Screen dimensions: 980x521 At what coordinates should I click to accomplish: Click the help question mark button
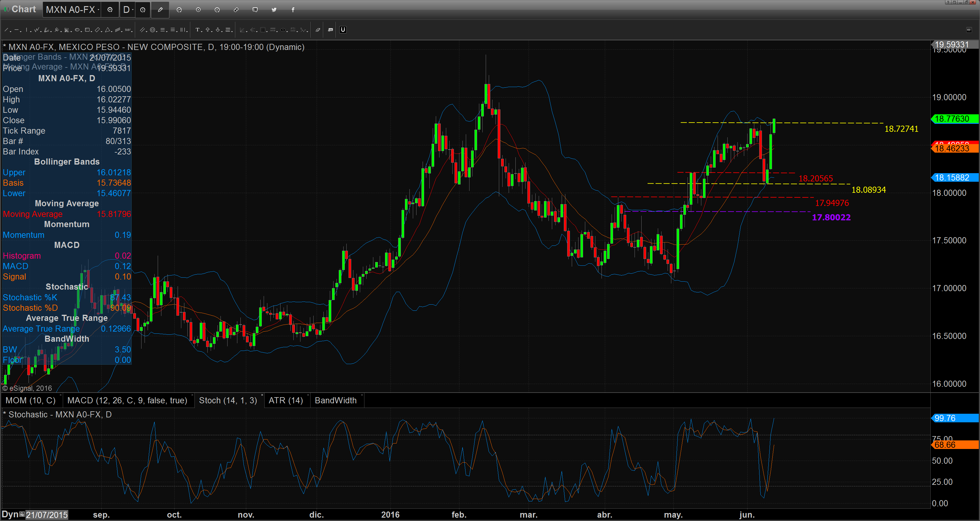coord(948,2)
